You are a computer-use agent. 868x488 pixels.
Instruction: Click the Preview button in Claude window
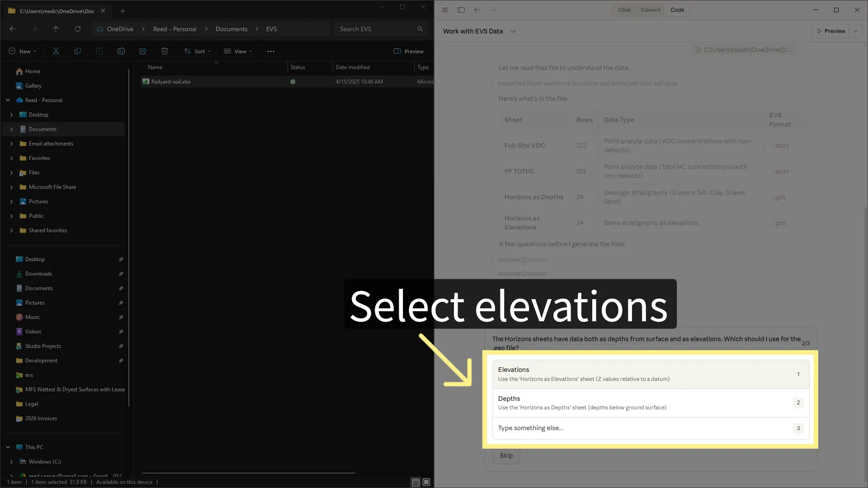pos(831,31)
